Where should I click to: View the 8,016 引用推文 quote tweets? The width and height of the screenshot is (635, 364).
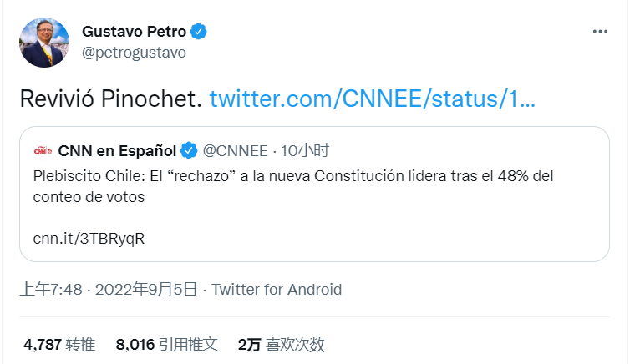click(x=166, y=344)
